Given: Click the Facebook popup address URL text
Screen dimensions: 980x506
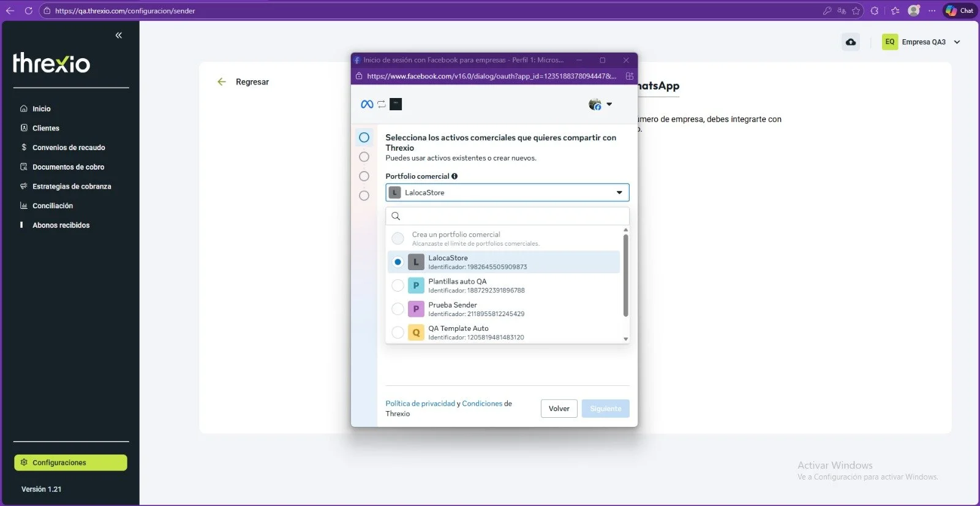Looking at the screenshot, I should [x=491, y=76].
